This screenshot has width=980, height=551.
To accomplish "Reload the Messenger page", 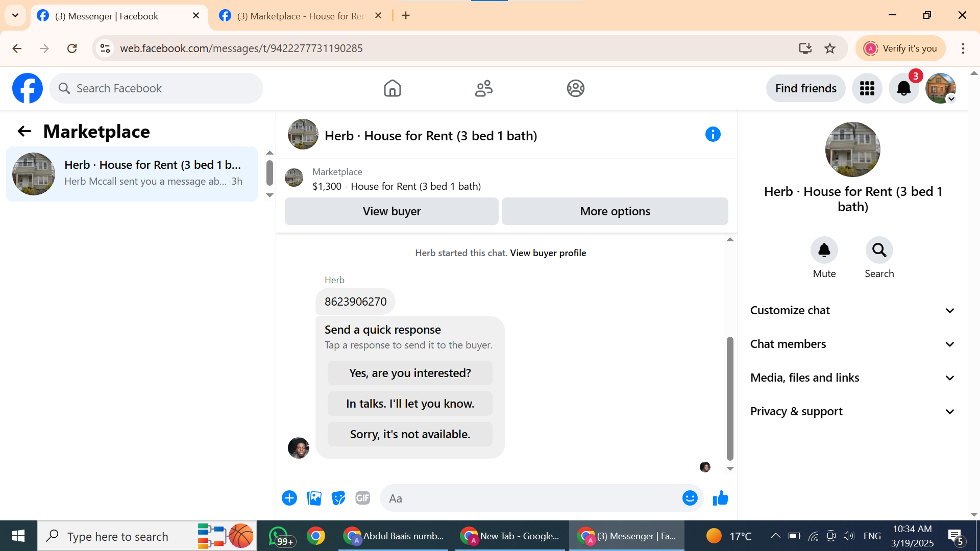I will [x=72, y=48].
